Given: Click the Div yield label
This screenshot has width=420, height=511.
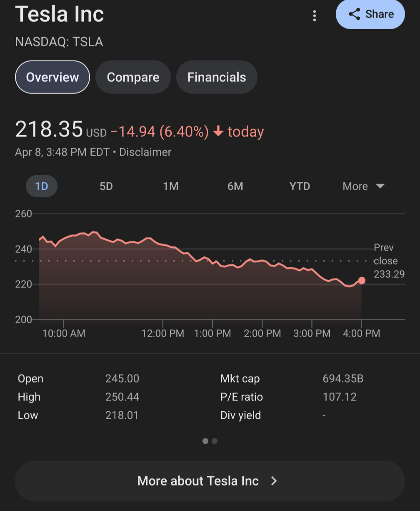Looking at the screenshot, I should point(240,415).
